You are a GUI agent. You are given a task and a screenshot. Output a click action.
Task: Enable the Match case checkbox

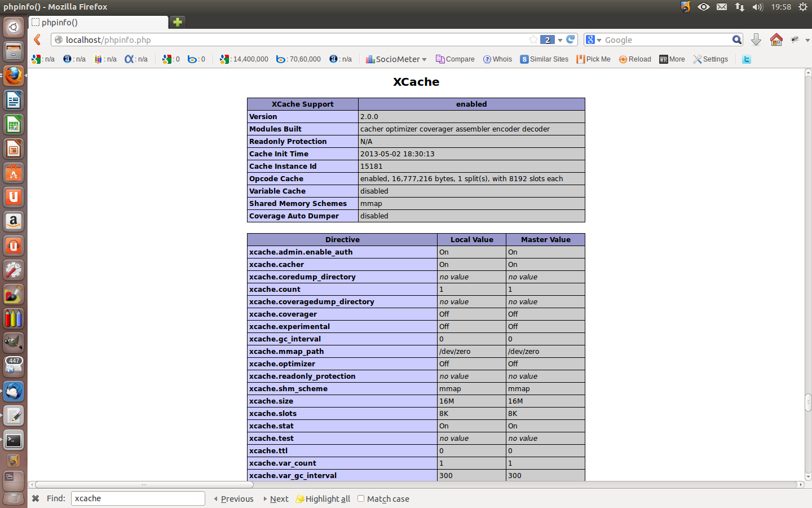click(361, 498)
